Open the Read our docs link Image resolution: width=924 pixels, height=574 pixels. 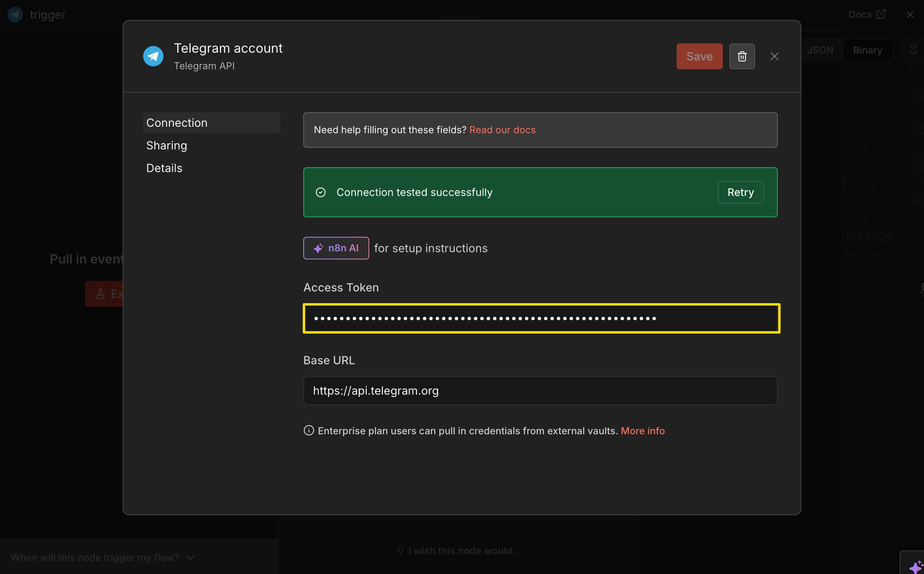(x=503, y=130)
